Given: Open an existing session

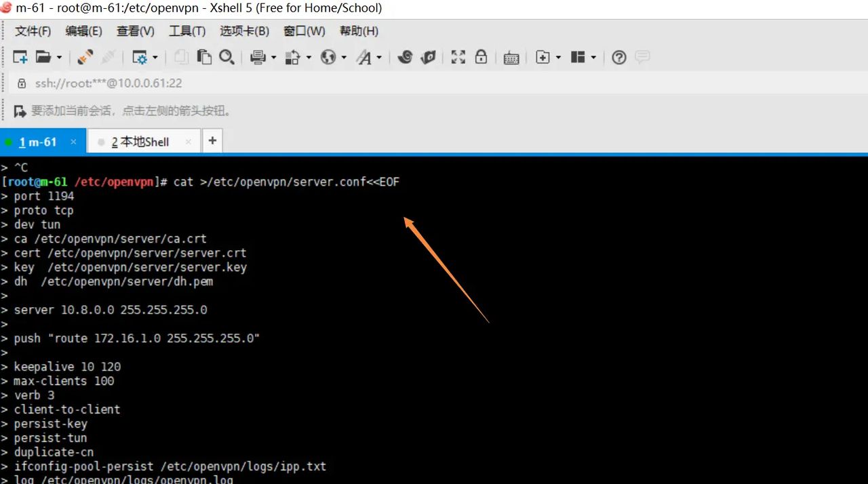Looking at the screenshot, I should click(42, 57).
